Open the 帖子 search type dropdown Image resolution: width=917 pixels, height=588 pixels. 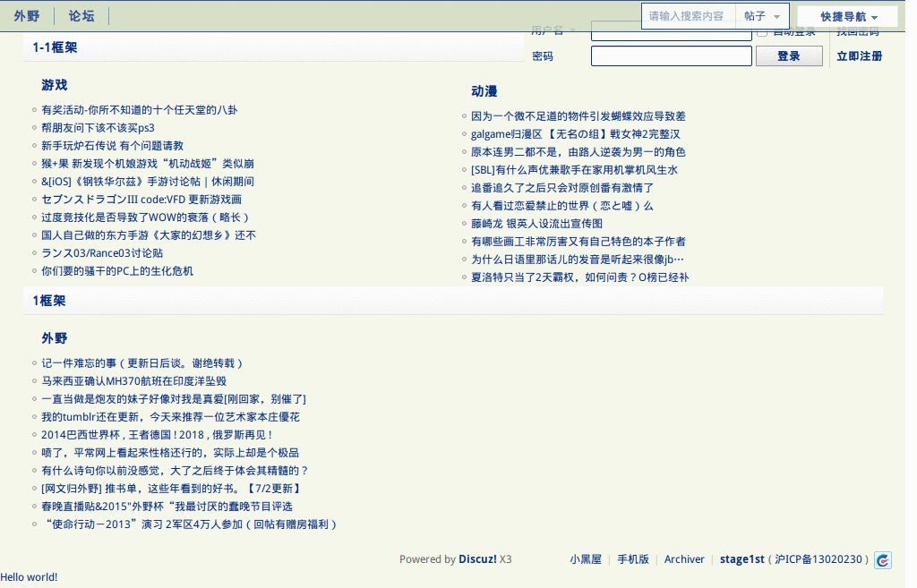(x=762, y=16)
